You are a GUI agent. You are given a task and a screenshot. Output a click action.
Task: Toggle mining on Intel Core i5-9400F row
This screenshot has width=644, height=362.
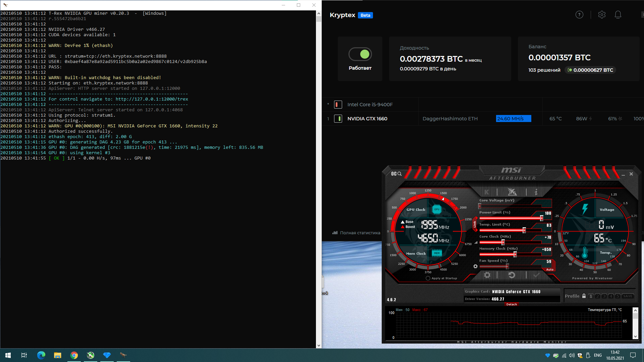click(x=338, y=105)
